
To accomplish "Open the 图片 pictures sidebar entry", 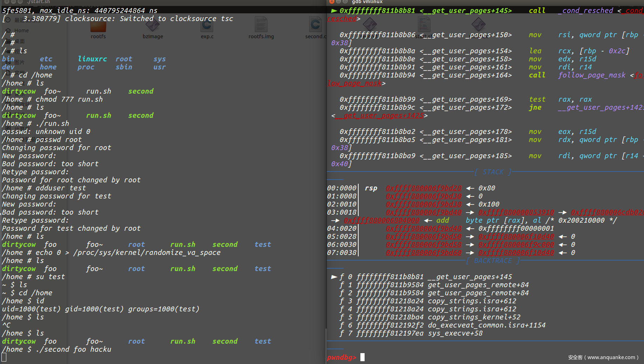I will click(x=19, y=62).
